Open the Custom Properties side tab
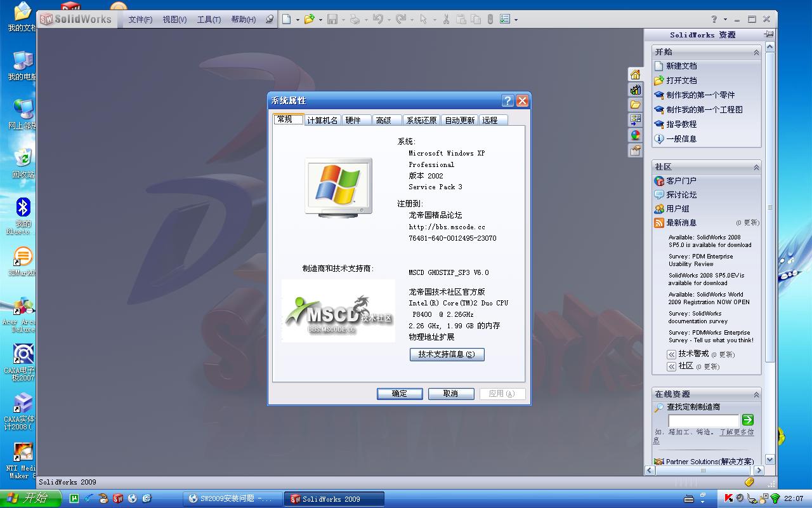Image resolution: width=812 pixels, height=508 pixels. pos(635,150)
